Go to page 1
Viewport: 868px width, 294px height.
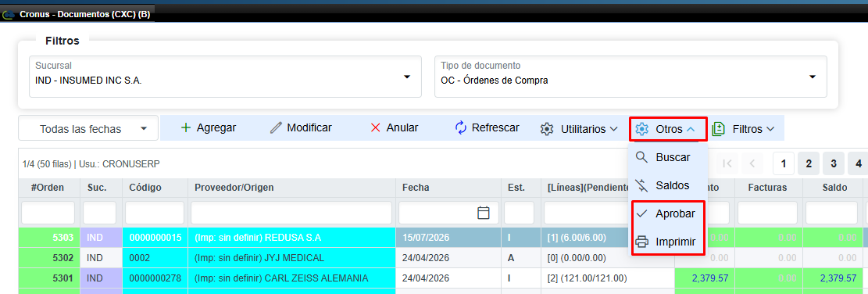coord(784,163)
